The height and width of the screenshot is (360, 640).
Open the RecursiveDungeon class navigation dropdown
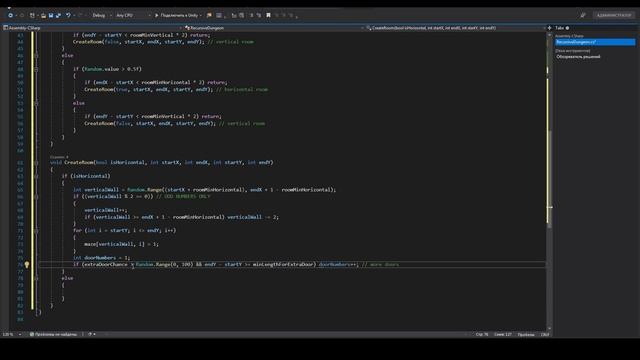coord(273,28)
